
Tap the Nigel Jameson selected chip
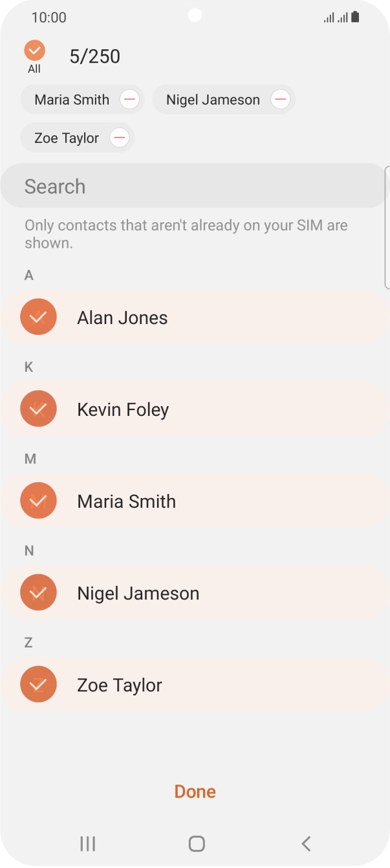coord(213,100)
